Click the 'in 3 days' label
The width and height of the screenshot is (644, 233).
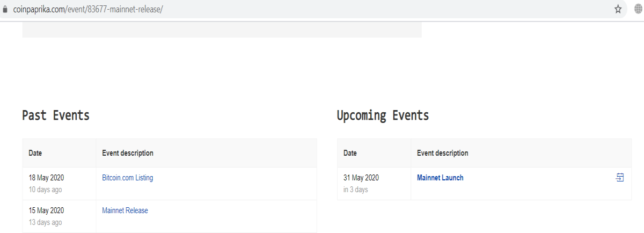click(356, 190)
